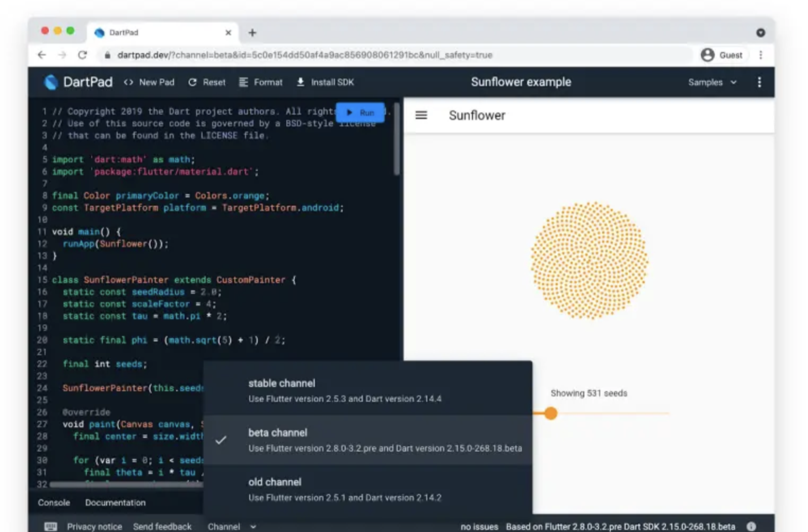808x532 pixels.
Task: Expand the Samples dropdown
Action: [712, 82]
